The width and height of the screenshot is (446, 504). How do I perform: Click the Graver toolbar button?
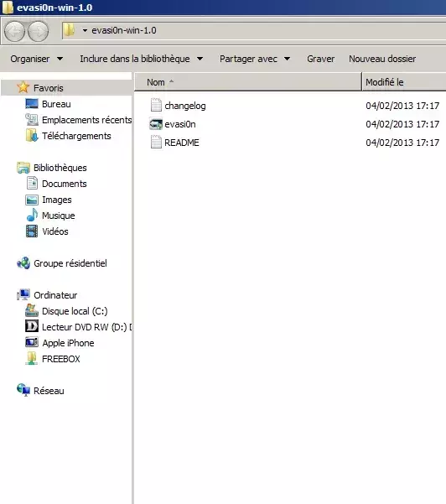coord(321,59)
